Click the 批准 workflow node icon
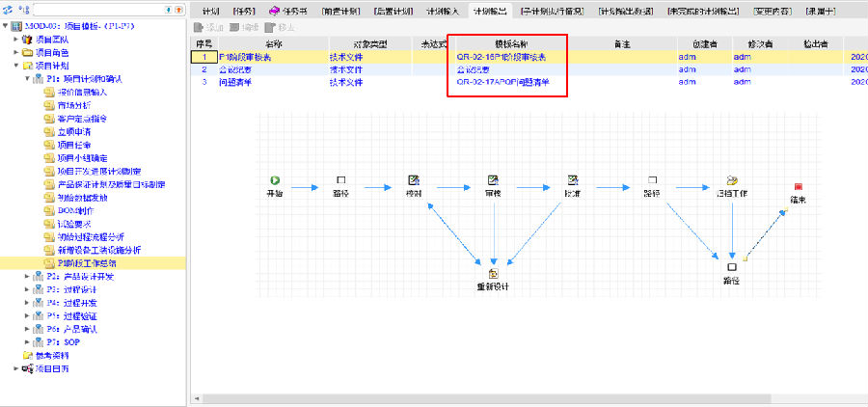868x407 pixels. click(573, 180)
